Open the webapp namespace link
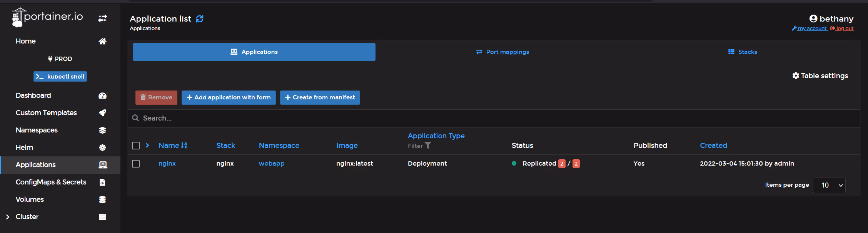The height and width of the screenshot is (233, 868). tap(272, 164)
